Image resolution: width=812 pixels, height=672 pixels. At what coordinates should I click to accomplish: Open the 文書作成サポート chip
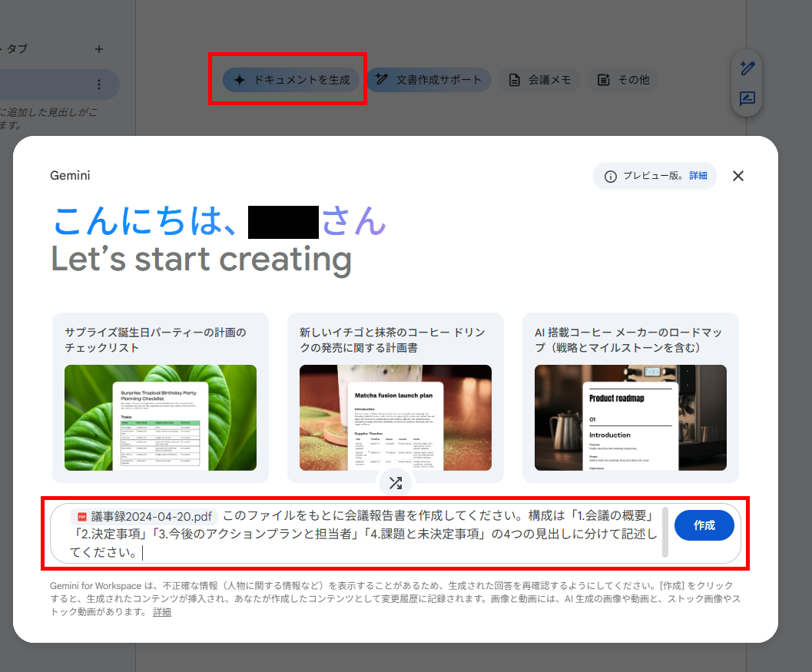[x=429, y=80]
